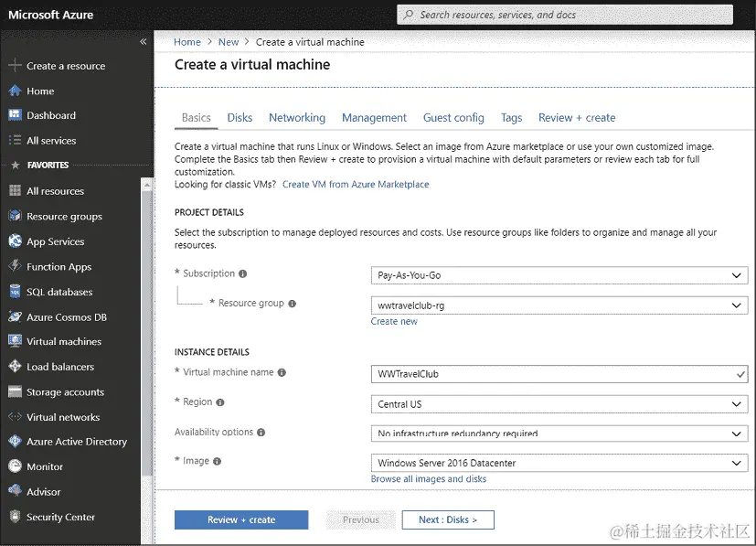
Task: Click the blue Review + create button
Action: (241, 519)
